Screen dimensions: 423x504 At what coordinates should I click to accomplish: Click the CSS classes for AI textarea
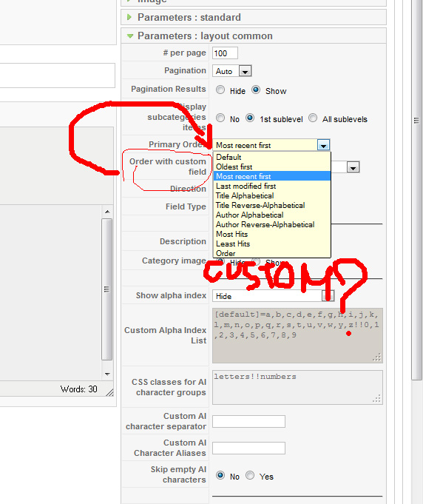click(297, 387)
